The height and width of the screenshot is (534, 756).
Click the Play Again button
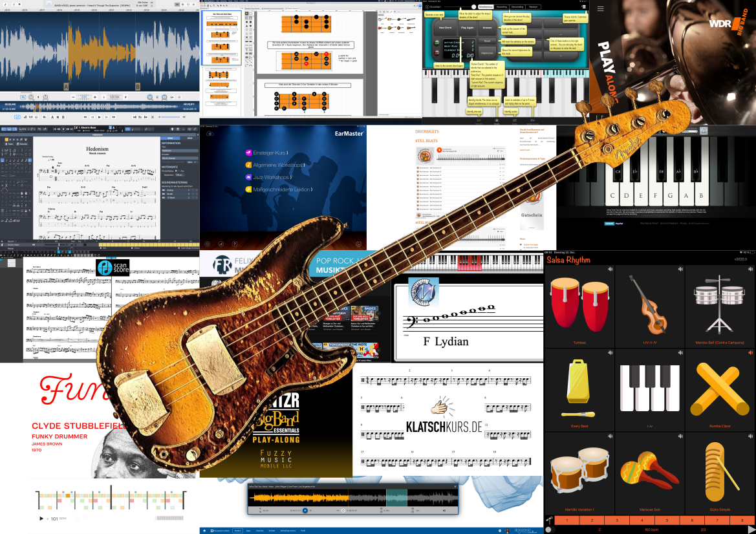tap(467, 27)
